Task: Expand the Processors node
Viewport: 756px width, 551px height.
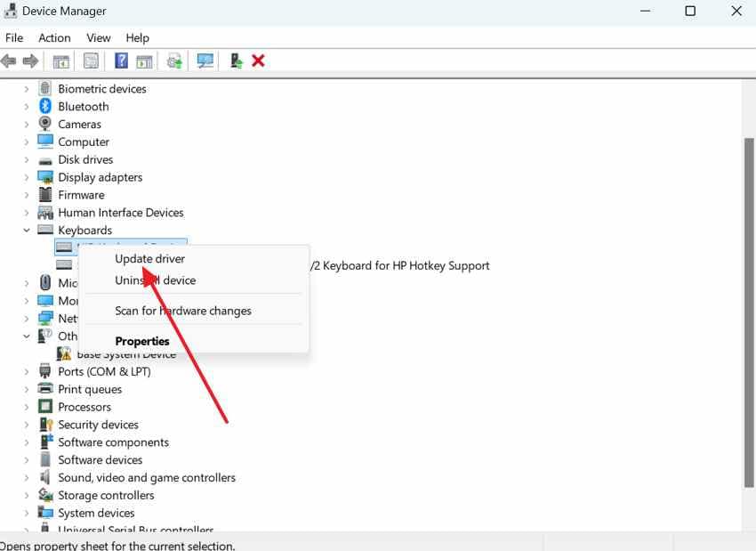Action: 27,407
